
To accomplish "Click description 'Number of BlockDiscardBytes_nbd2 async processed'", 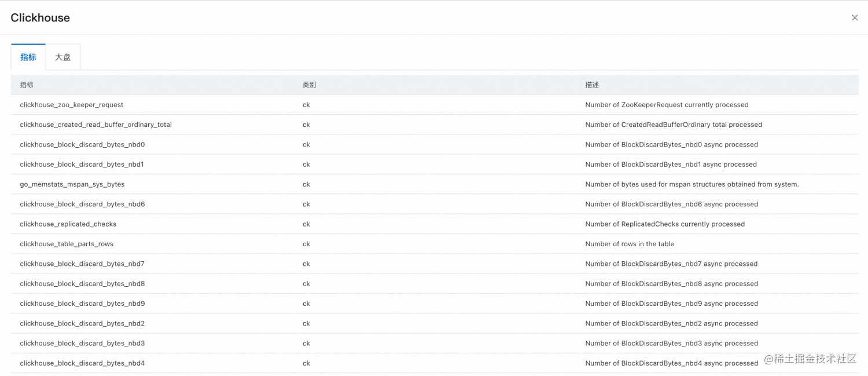I will [x=671, y=323].
